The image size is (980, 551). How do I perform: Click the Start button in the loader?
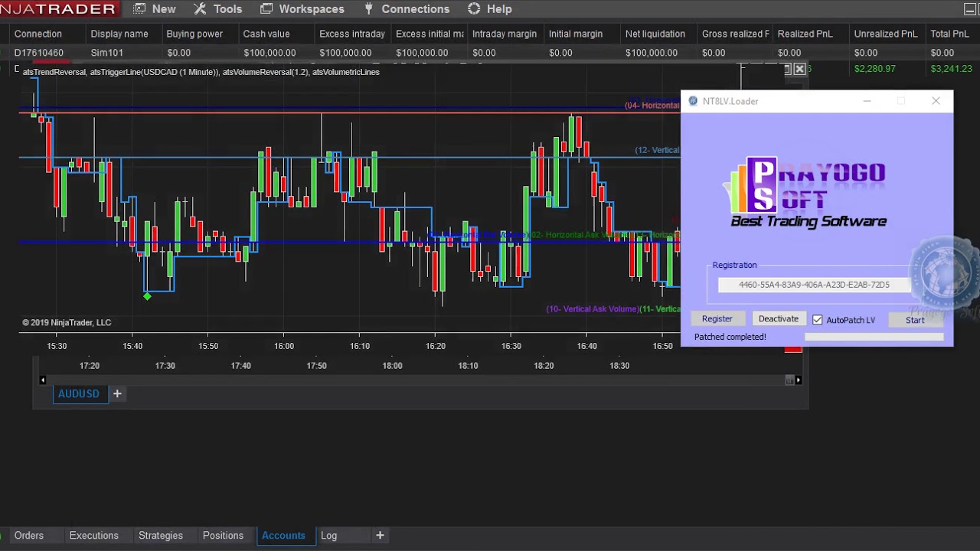pos(915,320)
